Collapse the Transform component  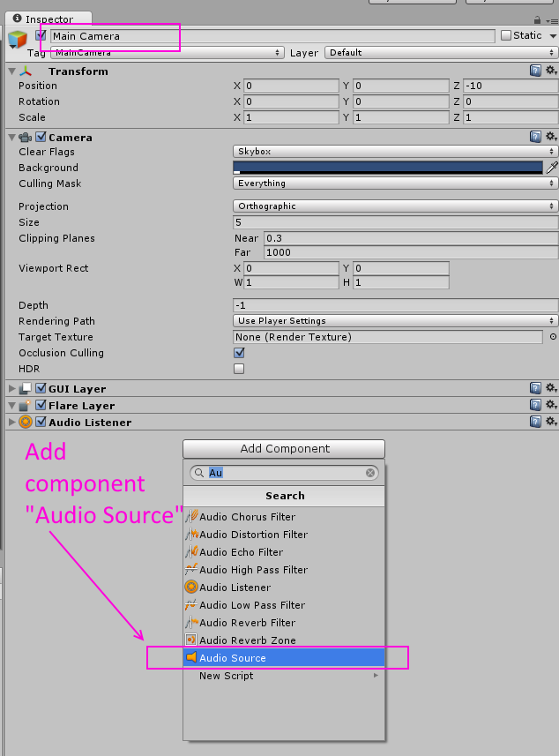(x=12, y=71)
